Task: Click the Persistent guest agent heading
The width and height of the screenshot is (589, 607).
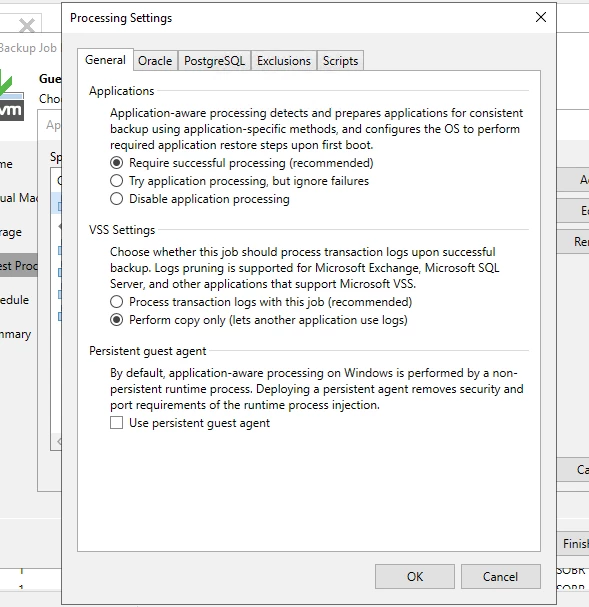Action: click(147, 351)
